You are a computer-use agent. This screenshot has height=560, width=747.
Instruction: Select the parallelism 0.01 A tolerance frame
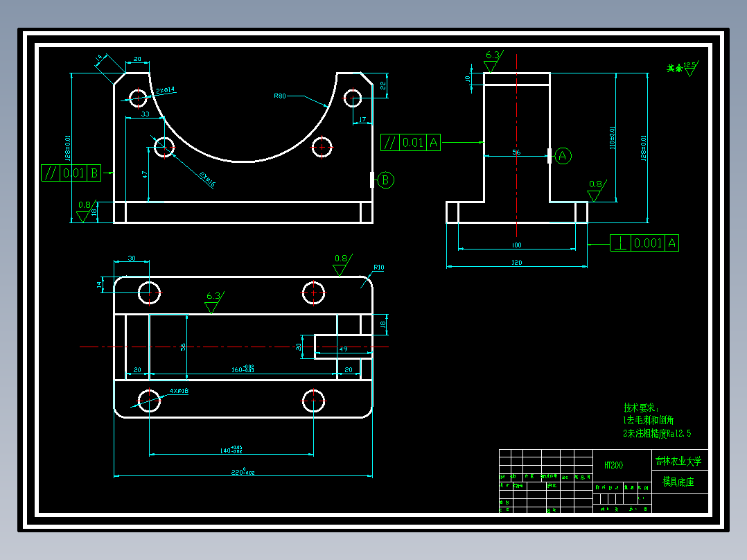tap(410, 143)
